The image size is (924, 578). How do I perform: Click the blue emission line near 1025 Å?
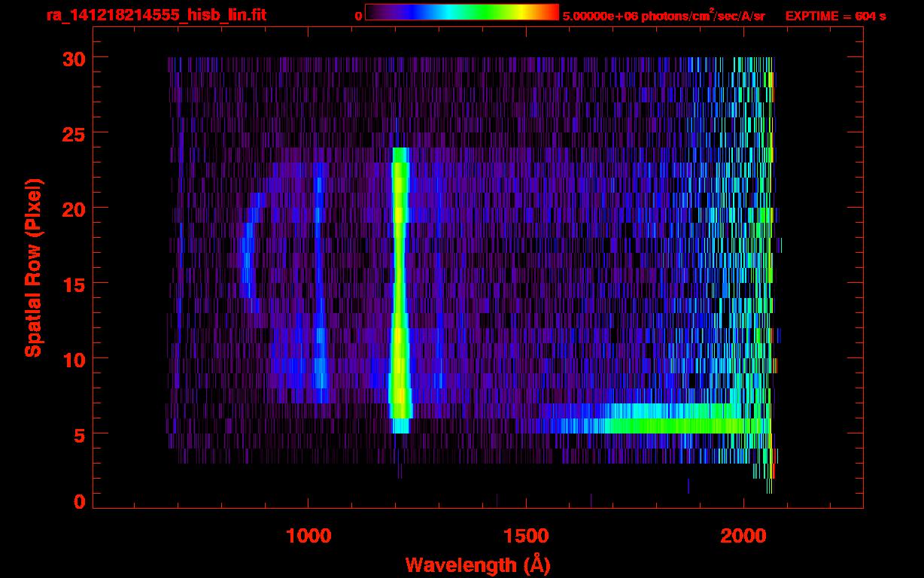point(319,282)
